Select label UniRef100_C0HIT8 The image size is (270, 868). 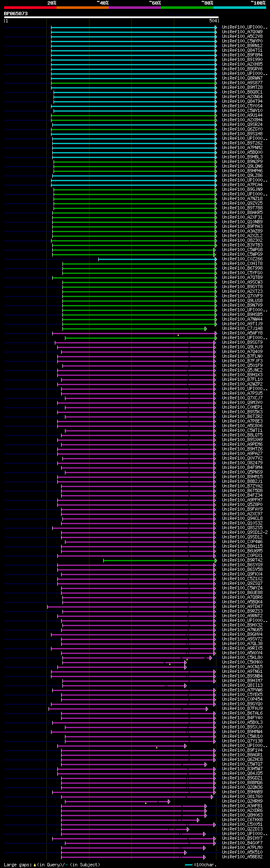coord(242,263)
